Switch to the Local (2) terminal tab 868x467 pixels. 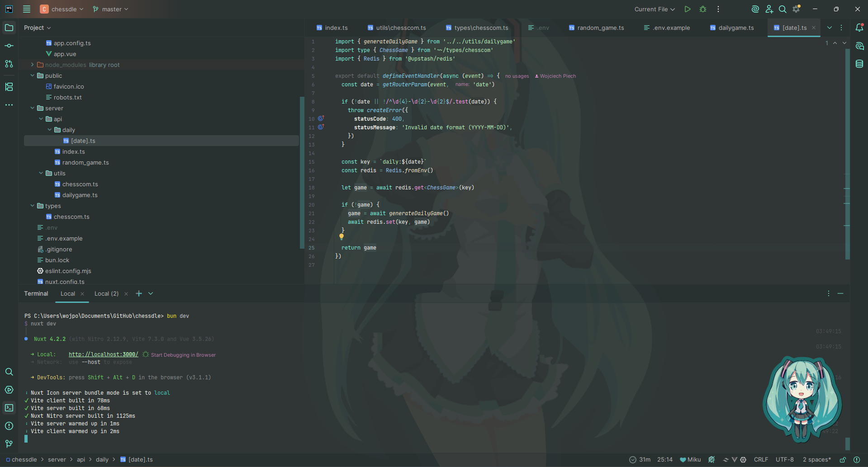(106, 293)
